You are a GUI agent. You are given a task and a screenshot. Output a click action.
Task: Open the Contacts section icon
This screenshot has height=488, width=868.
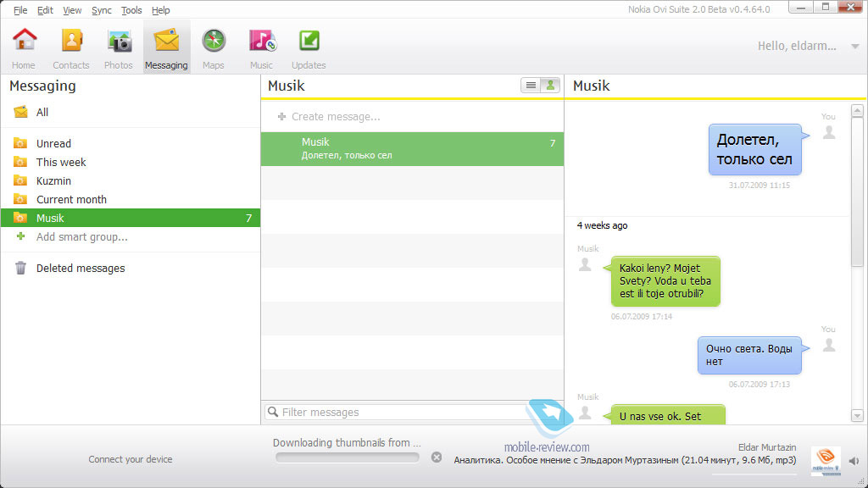point(71,40)
